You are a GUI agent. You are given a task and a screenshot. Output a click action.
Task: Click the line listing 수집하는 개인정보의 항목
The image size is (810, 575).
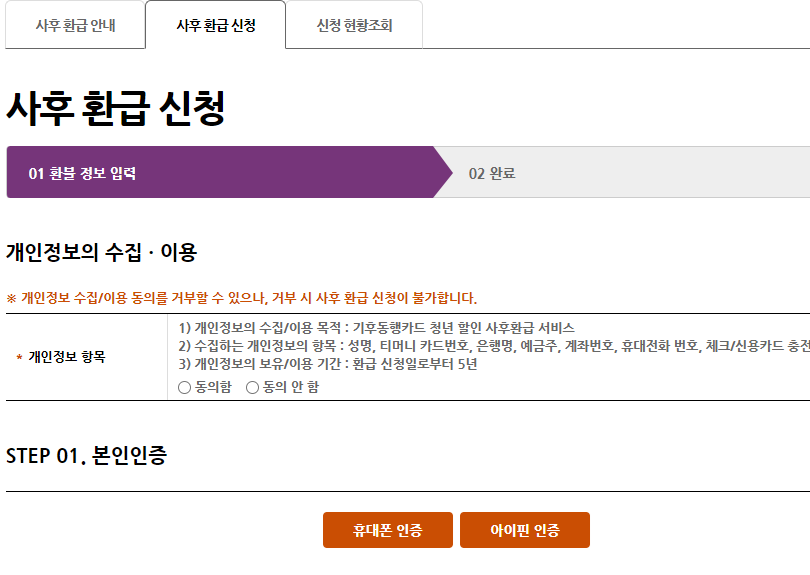click(x=494, y=346)
